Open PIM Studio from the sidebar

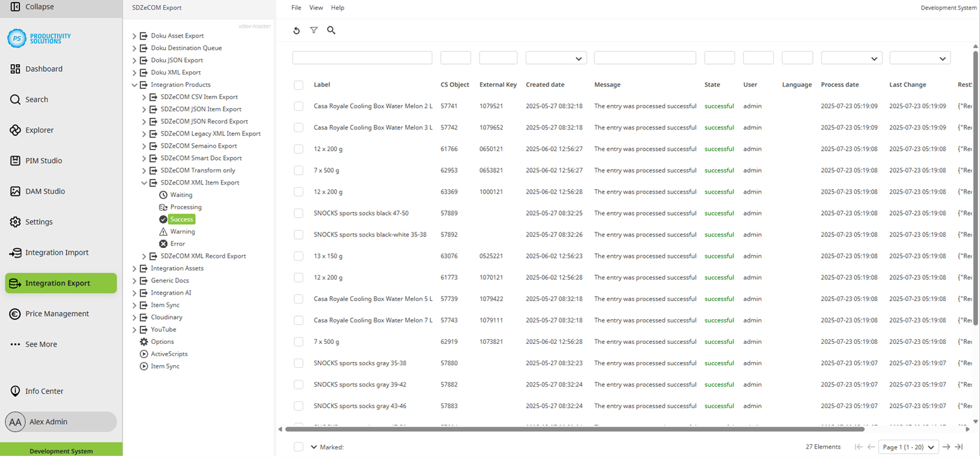click(16, 161)
